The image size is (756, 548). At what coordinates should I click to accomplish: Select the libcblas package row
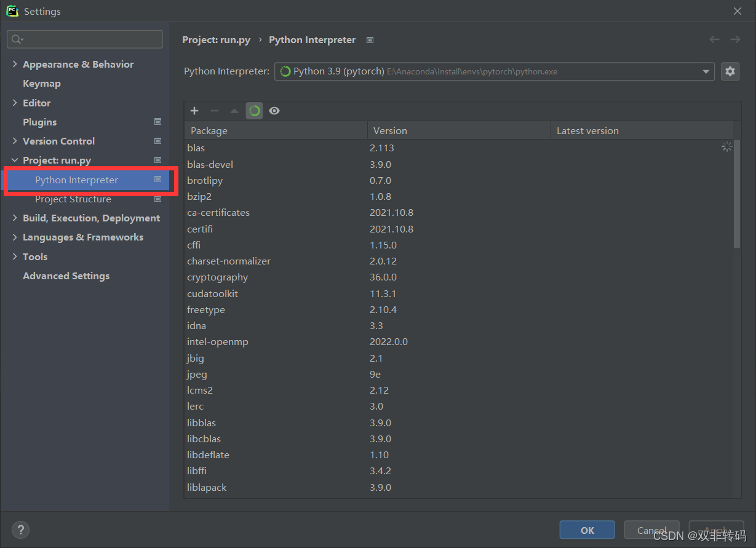tap(459, 439)
